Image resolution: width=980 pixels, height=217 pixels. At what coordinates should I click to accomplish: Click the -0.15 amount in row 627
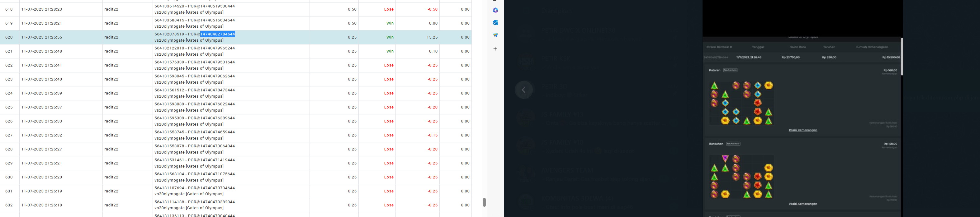[433, 135]
